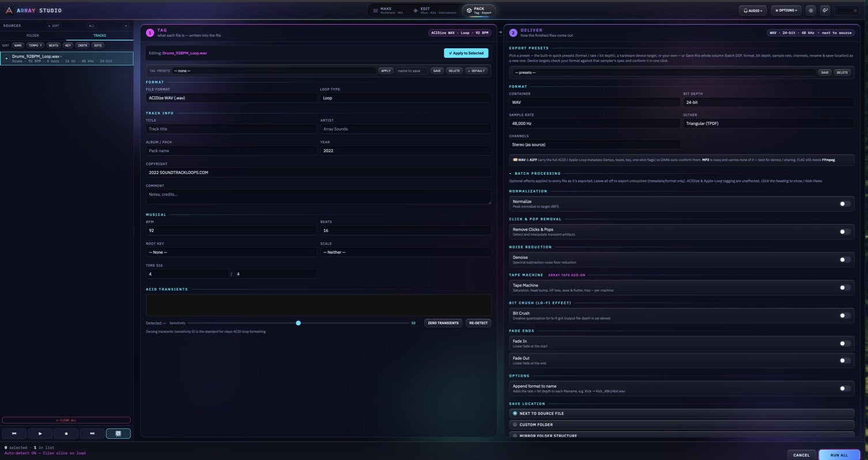This screenshot has width=868, height=460.
Task: Open the Folder tab in Sources
Action: click(x=33, y=36)
